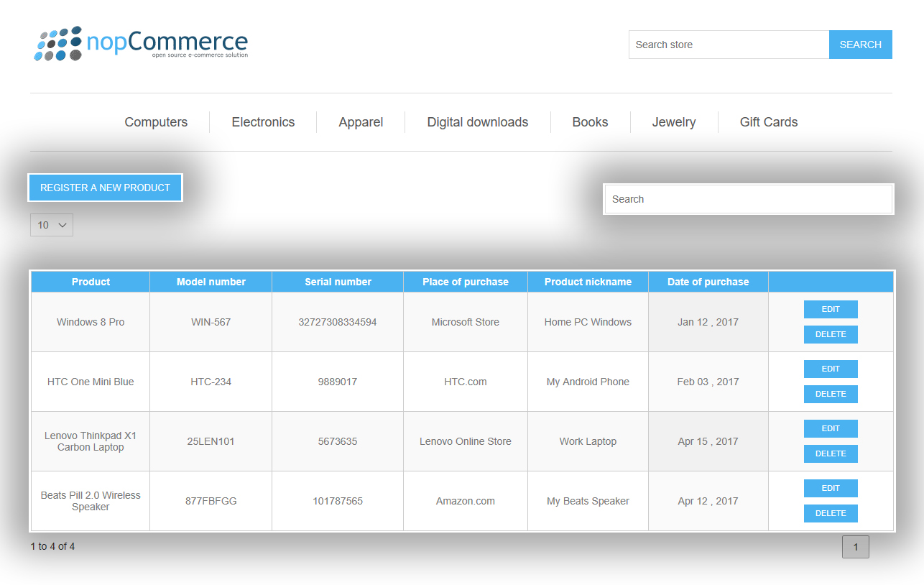This screenshot has width=924, height=585.
Task: Click model number WIN-567
Action: 211,322
